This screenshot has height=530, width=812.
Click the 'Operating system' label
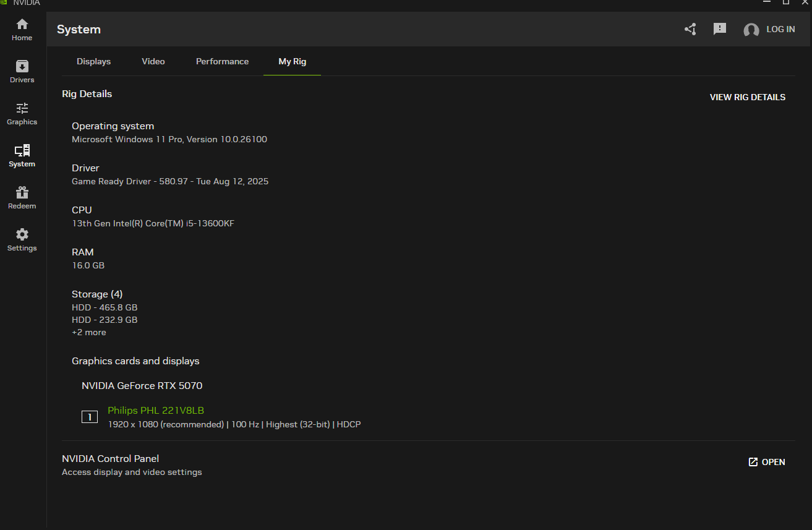[113, 126]
